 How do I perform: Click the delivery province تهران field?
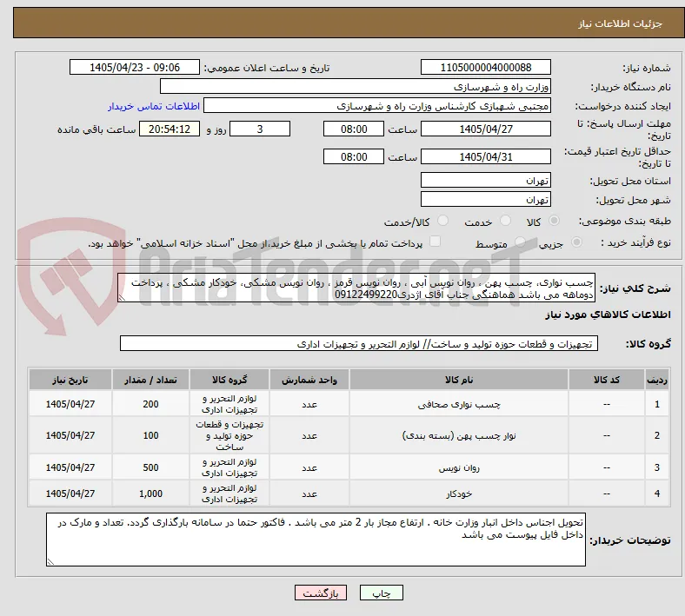point(485,181)
